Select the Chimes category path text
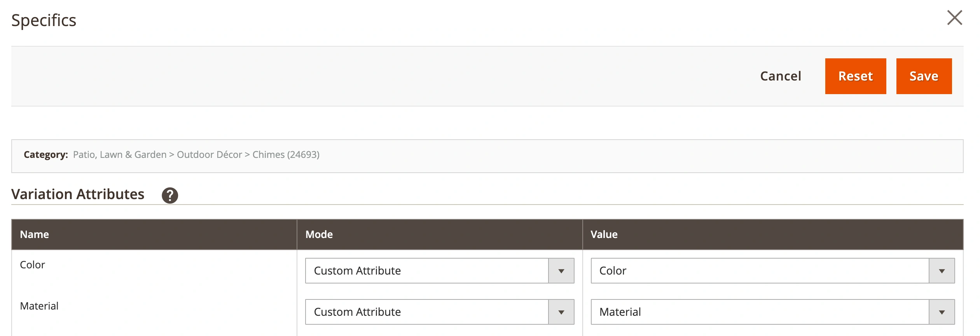Viewport: 980px width, 336px height. (196, 155)
